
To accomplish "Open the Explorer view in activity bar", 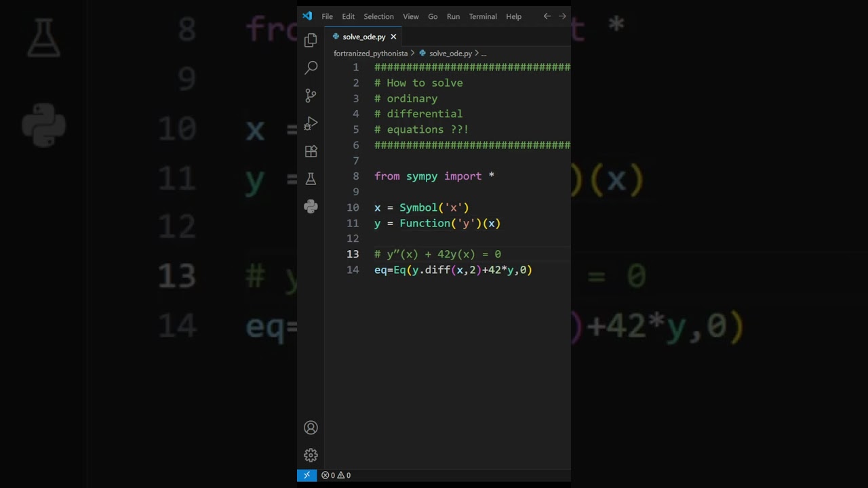I will coord(311,41).
